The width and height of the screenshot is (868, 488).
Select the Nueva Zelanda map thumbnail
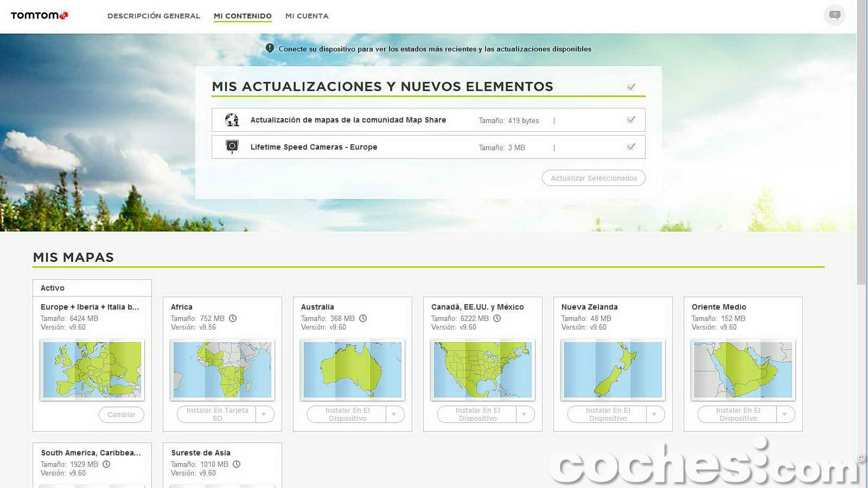tap(612, 370)
